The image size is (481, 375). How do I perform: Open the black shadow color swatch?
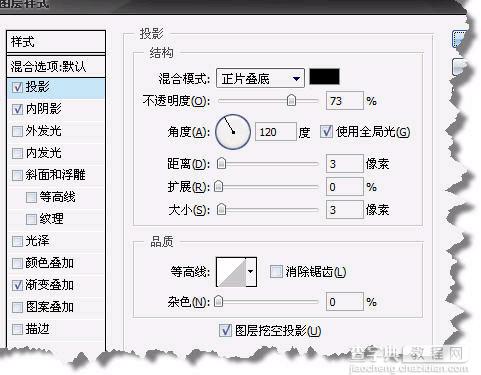point(324,77)
